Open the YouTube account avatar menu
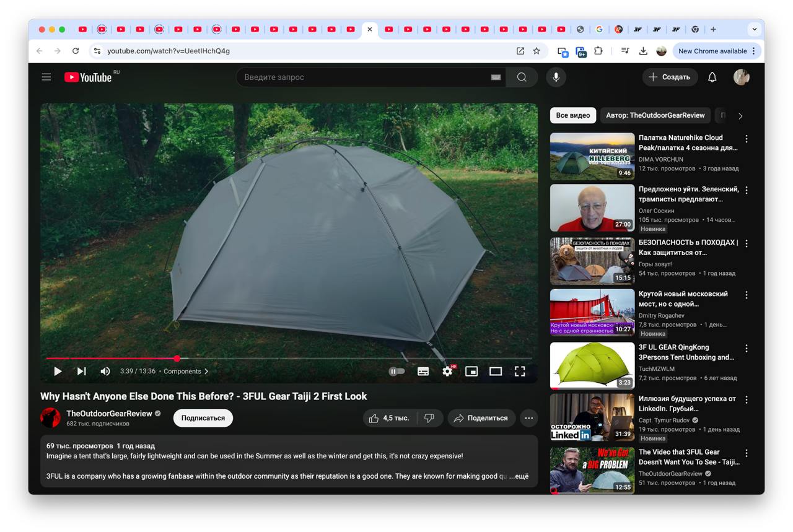 742,77
